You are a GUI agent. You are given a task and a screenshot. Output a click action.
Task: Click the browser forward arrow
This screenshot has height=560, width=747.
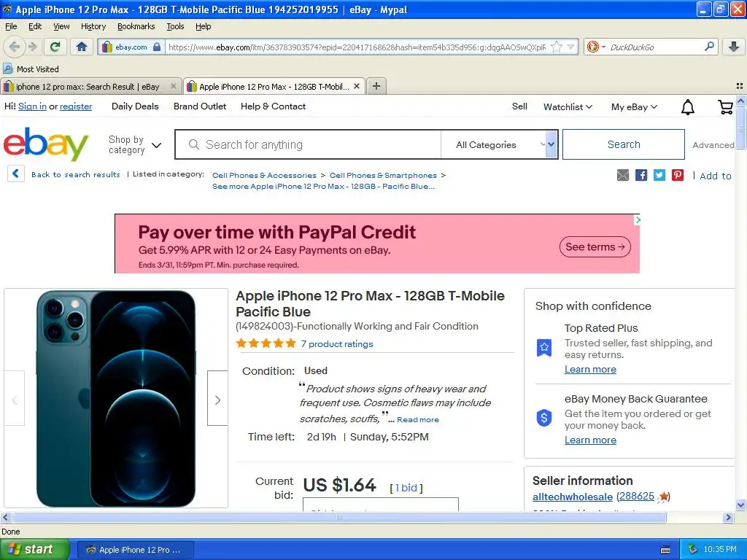pos(32,47)
